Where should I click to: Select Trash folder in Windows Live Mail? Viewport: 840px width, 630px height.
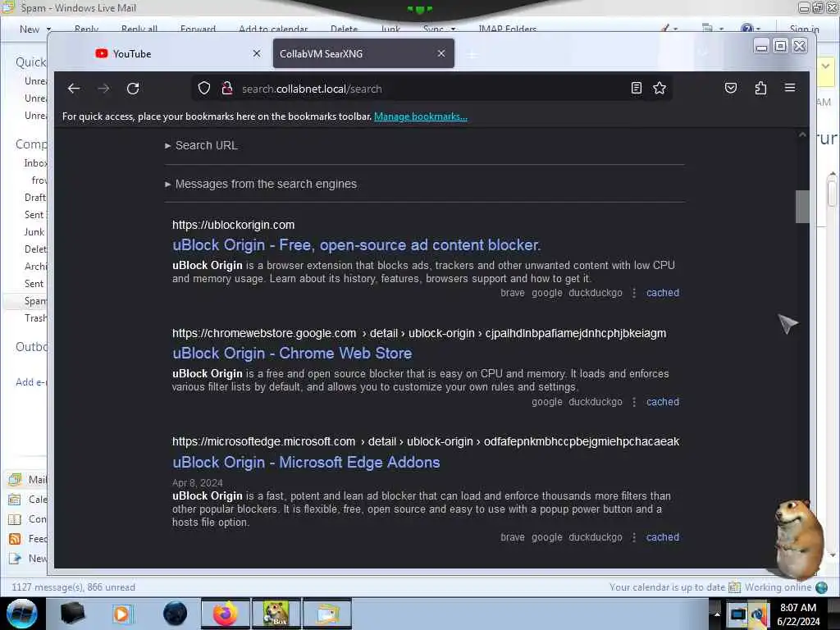point(35,317)
